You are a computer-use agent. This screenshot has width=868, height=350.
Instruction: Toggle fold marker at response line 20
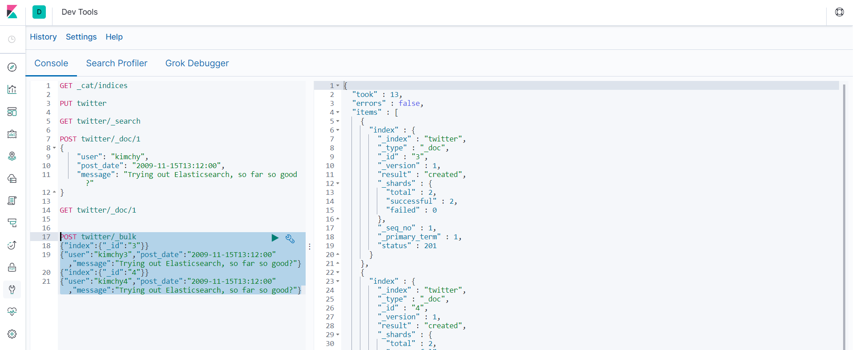[338, 254]
